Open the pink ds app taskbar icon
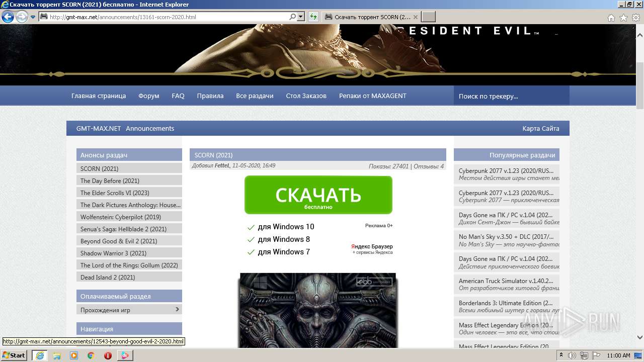Screen dimensions: 644x362 point(125,355)
